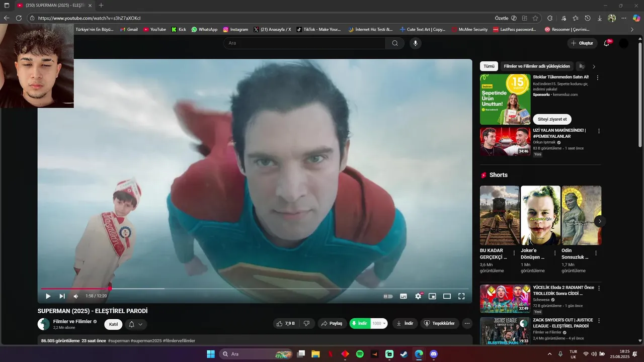The image size is (644, 362).
Task: Mute the video player volume
Action: [x=76, y=296]
